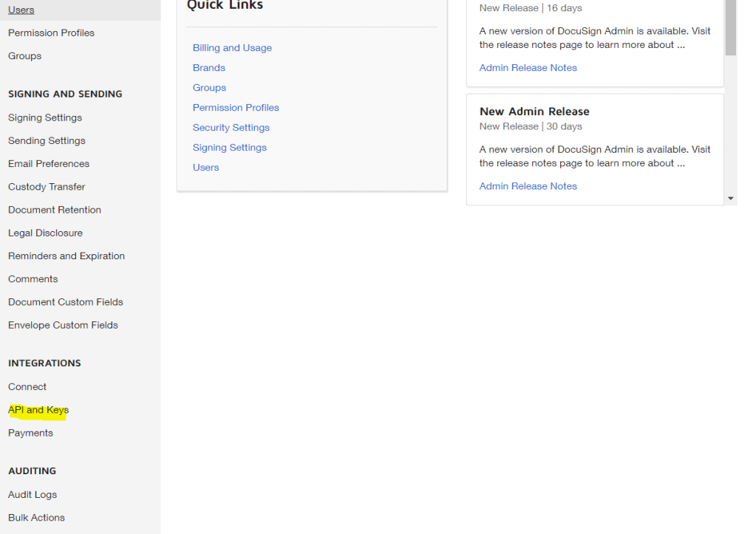Click the New Admin Release card title
The image size is (756, 534).
click(x=534, y=112)
